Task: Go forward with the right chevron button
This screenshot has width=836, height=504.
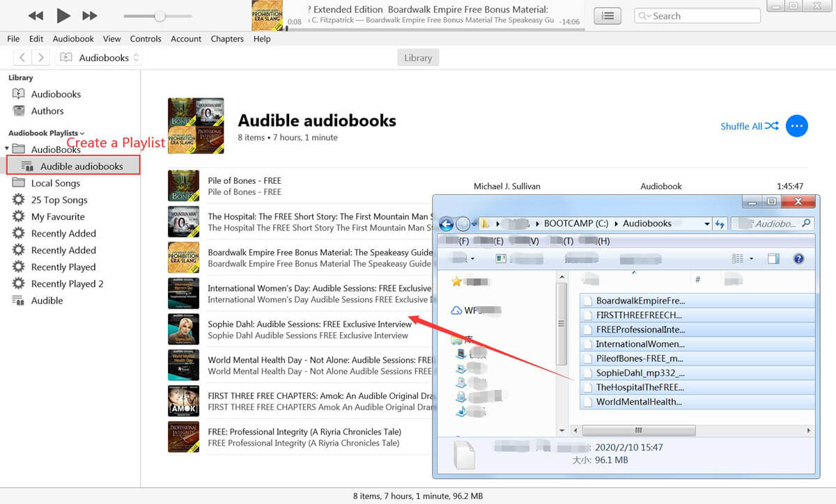Action: tap(41, 58)
